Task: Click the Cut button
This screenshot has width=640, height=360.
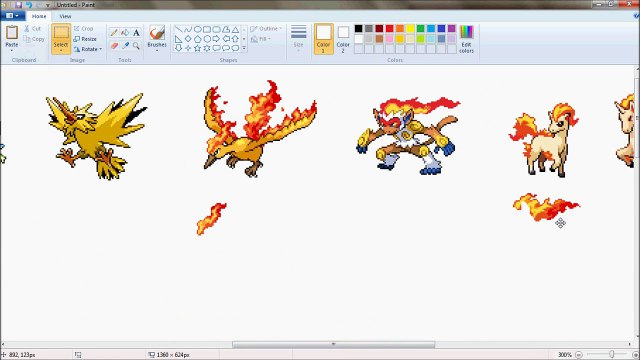Action: 32,29
